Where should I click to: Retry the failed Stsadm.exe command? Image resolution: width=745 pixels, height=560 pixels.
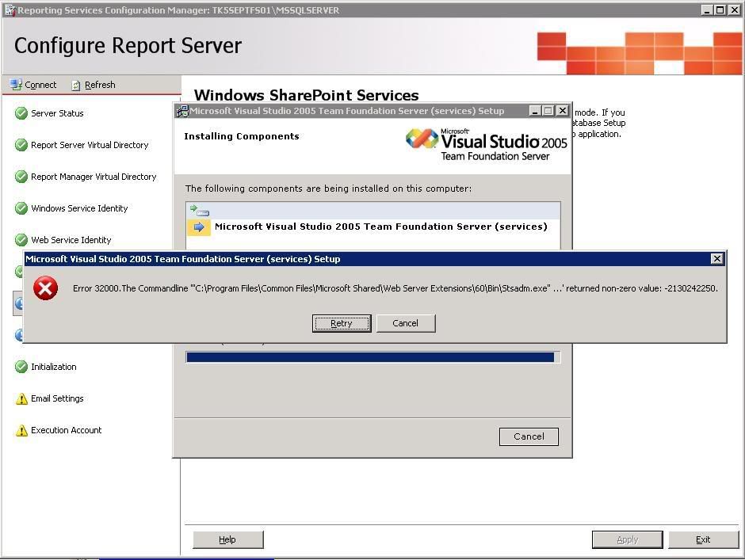341,323
